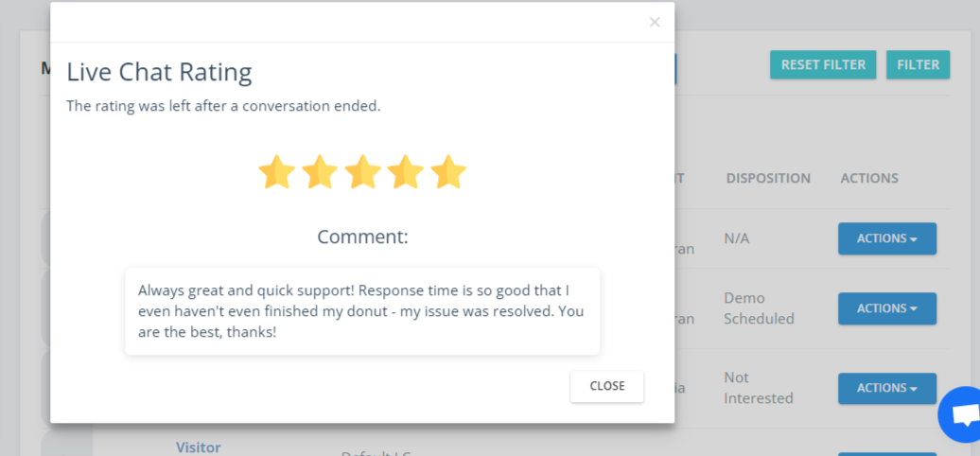Screen dimensions: 980x456
Task: Click the ACTIONS column header
Action: (x=869, y=179)
